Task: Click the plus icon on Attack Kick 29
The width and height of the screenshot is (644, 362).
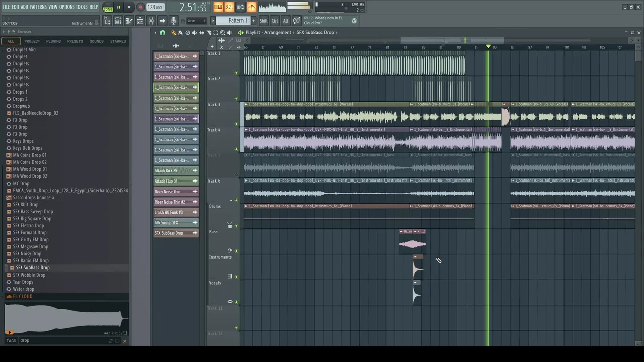Action: (x=195, y=171)
